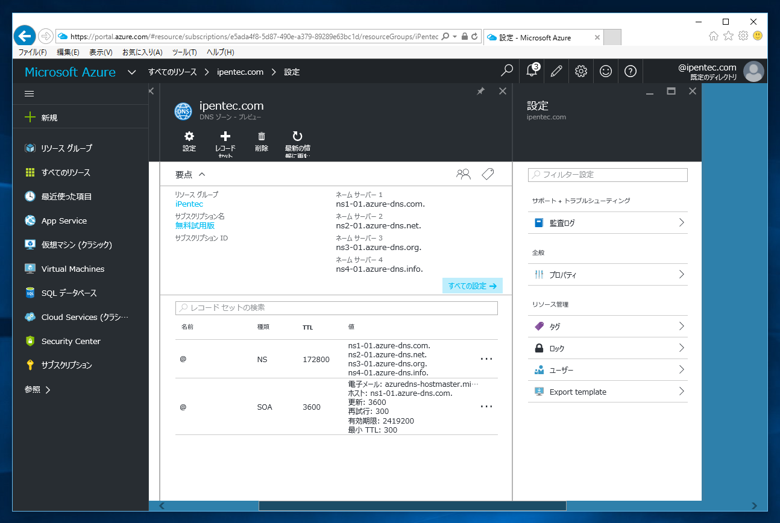Expand 参照 to browse more services

37,390
